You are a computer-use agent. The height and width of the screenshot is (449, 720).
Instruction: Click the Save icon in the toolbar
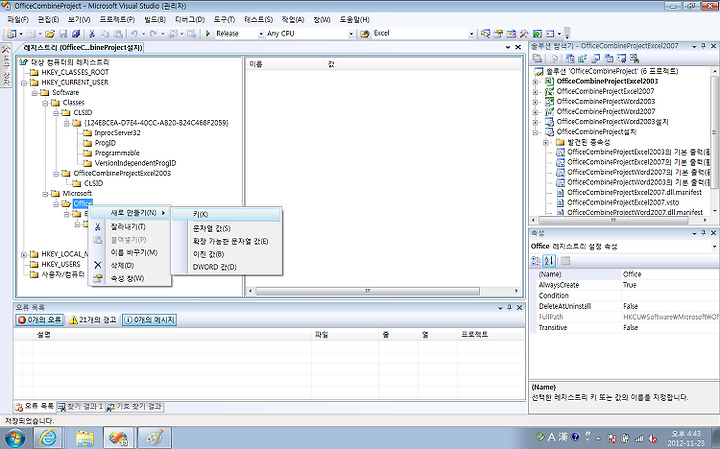pyautogui.click(x=63, y=34)
